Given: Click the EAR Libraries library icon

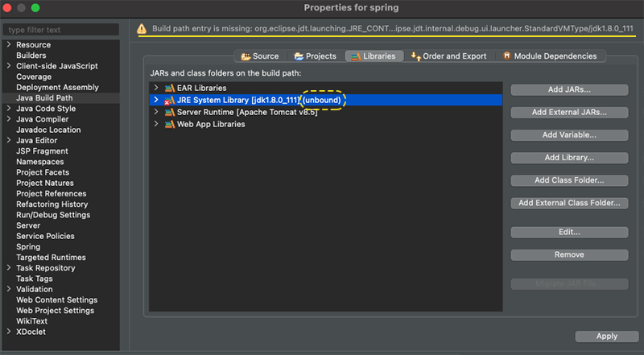Looking at the screenshot, I should click(170, 88).
